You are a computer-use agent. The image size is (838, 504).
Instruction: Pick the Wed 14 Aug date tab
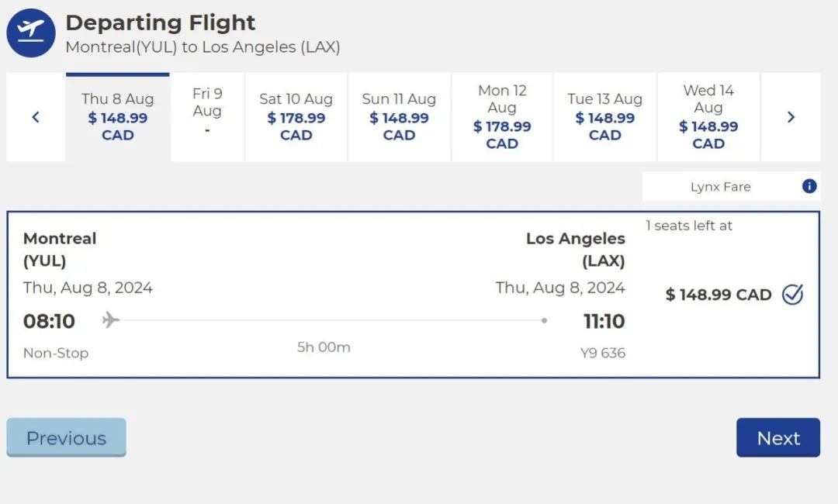(708, 117)
